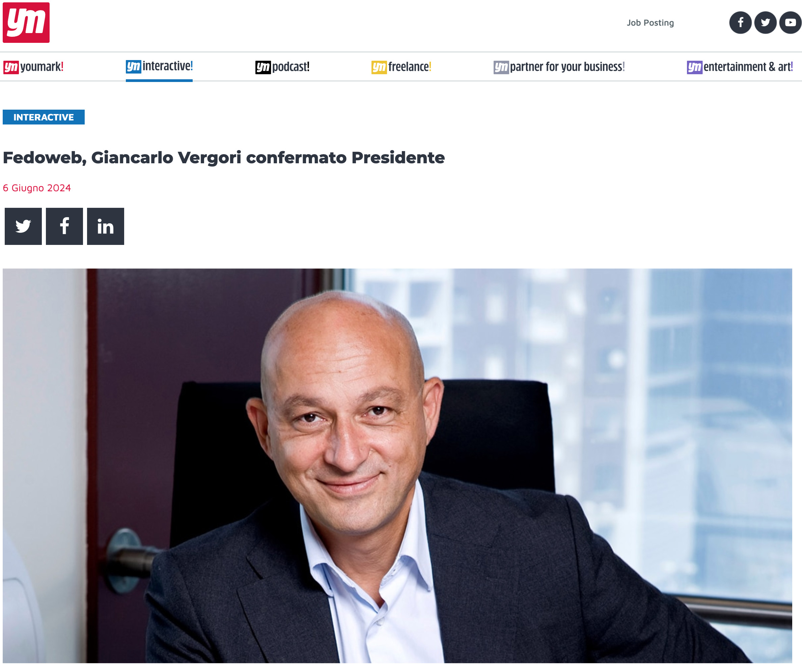Open the Job Posting link
This screenshot has width=802, height=672.
point(651,23)
